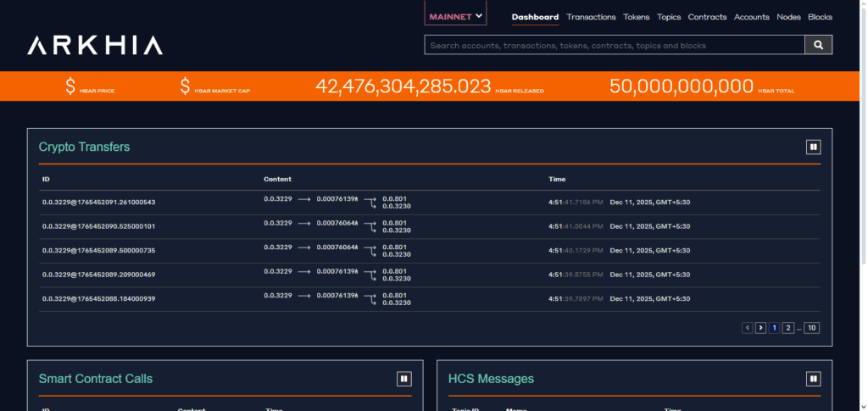
Task: Pause the Crypto Transfers feed
Action: pyautogui.click(x=813, y=147)
